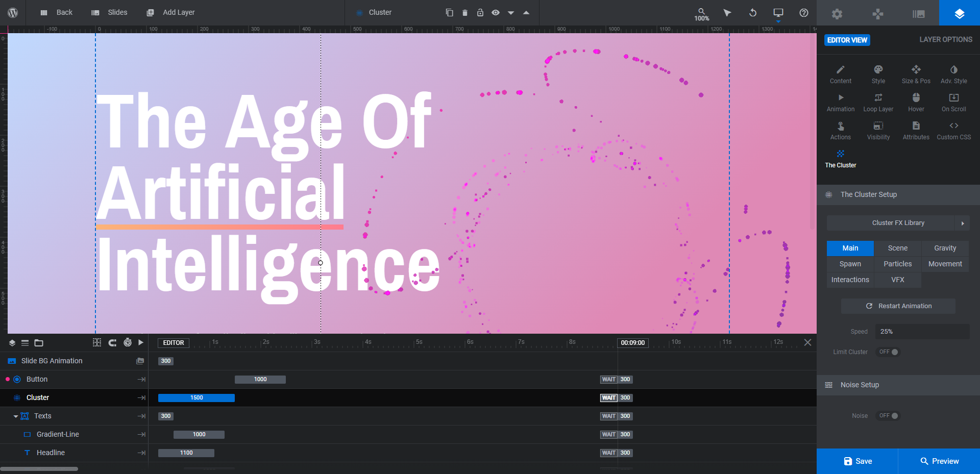The width and height of the screenshot is (980, 474).
Task: Toggle the layer lock icon
Action: pyautogui.click(x=480, y=12)
